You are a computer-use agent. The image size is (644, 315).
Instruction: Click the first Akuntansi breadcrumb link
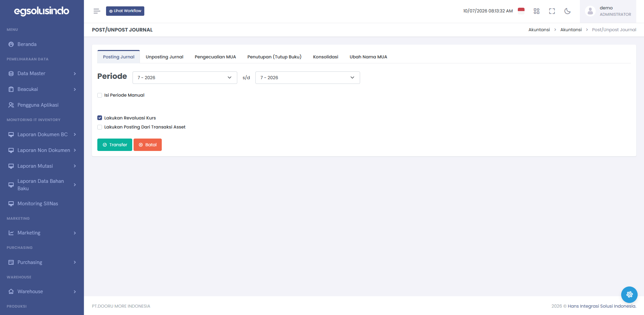click(539, 30)
